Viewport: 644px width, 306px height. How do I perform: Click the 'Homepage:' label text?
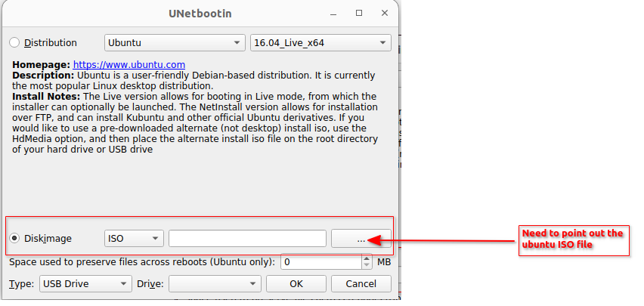42,65
